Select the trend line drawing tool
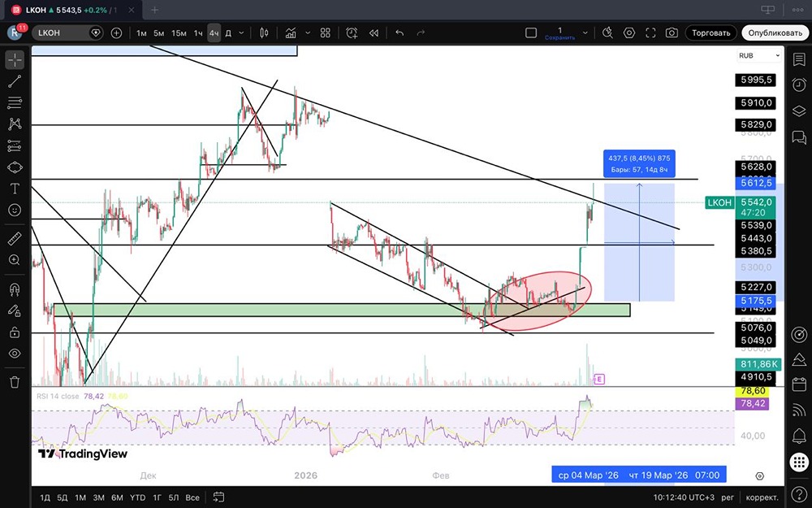The height and width of the screenshot is (508, 812). pyautogui.click(x=15, y=81)
